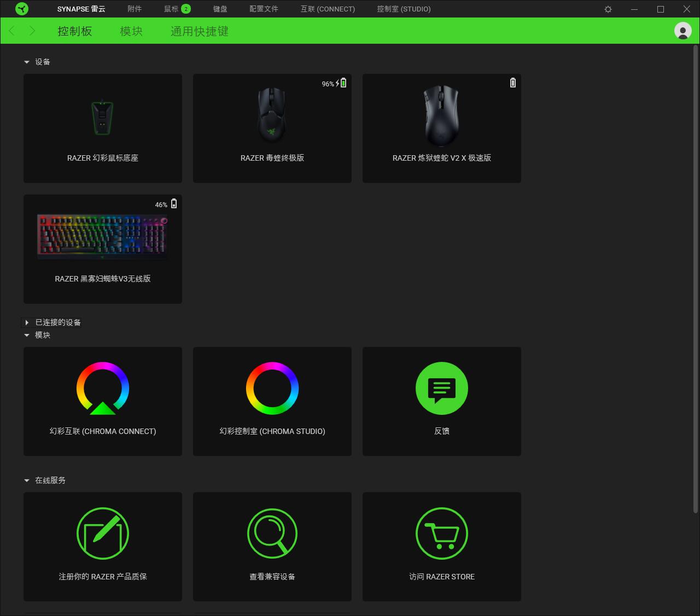
Task: Minimize the Synapse window
Action: click(x=634, y=9)
